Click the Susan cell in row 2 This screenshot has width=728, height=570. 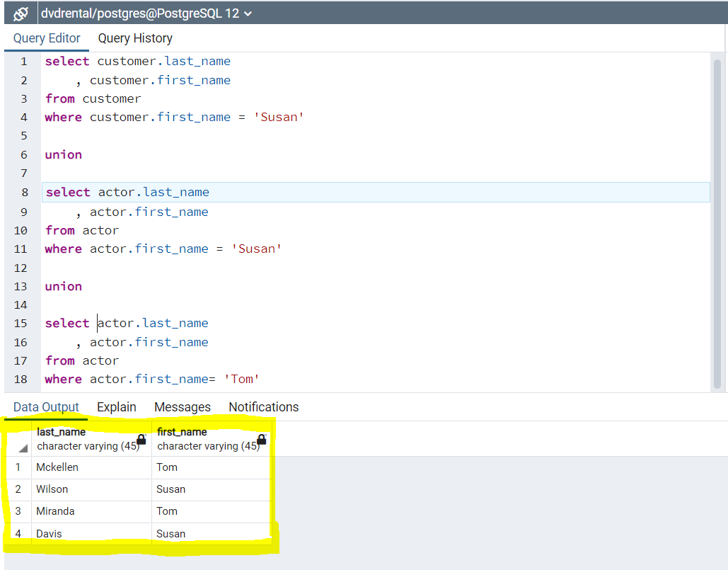click(x=212, y=489)
